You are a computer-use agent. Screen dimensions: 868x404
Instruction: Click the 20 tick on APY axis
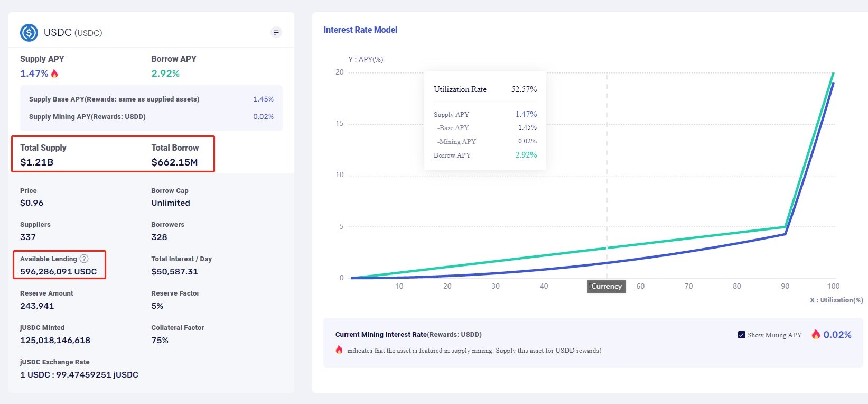tap(339, 72)
